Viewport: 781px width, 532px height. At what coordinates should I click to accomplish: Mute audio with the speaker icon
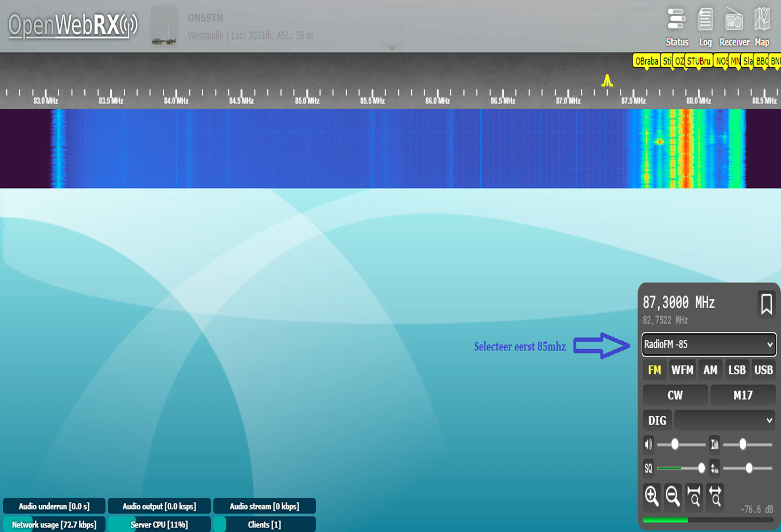649,444
